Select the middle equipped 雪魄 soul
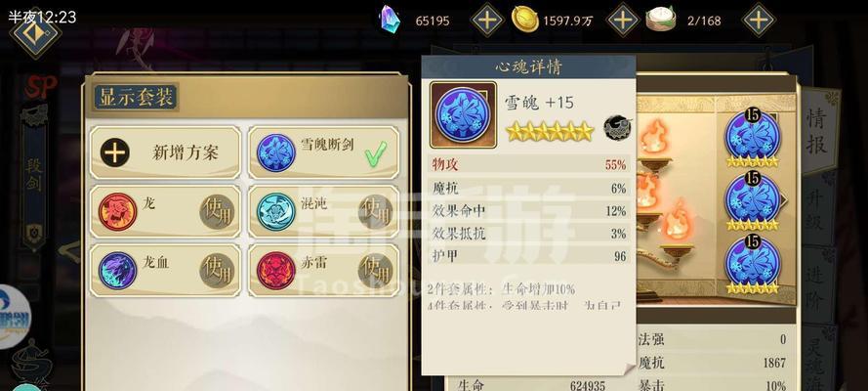Viewport: 868px width, 391px height. pyautogui.click(x=753, y=201)
